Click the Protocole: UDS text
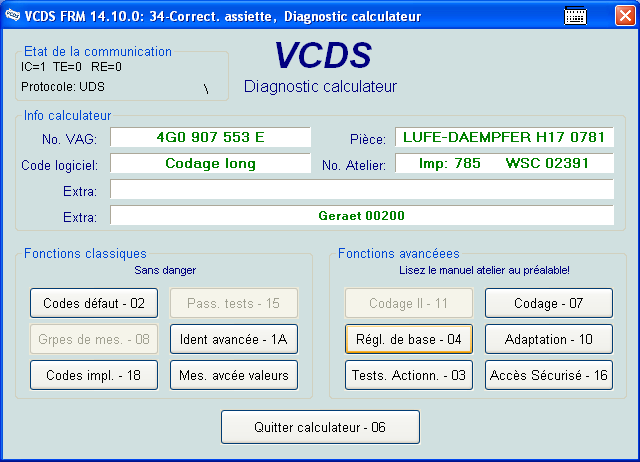The image size is (640, 462). (63, 87)
